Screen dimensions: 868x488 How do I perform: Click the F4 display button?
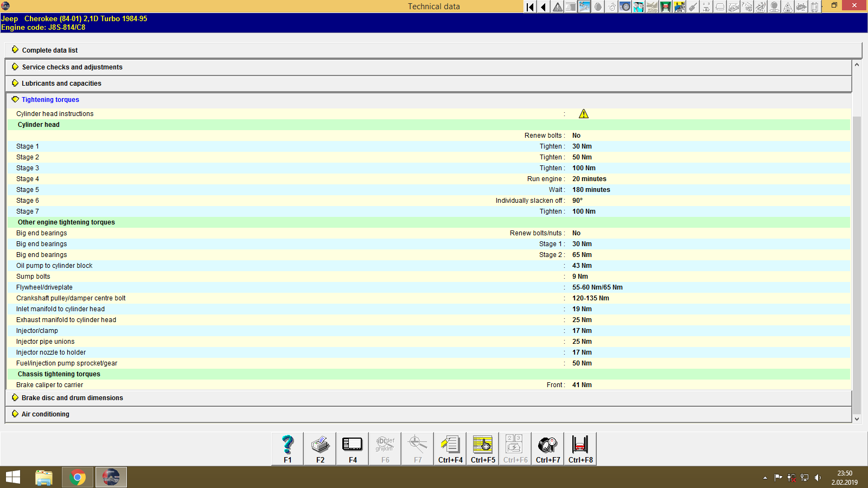pos(352,448)
